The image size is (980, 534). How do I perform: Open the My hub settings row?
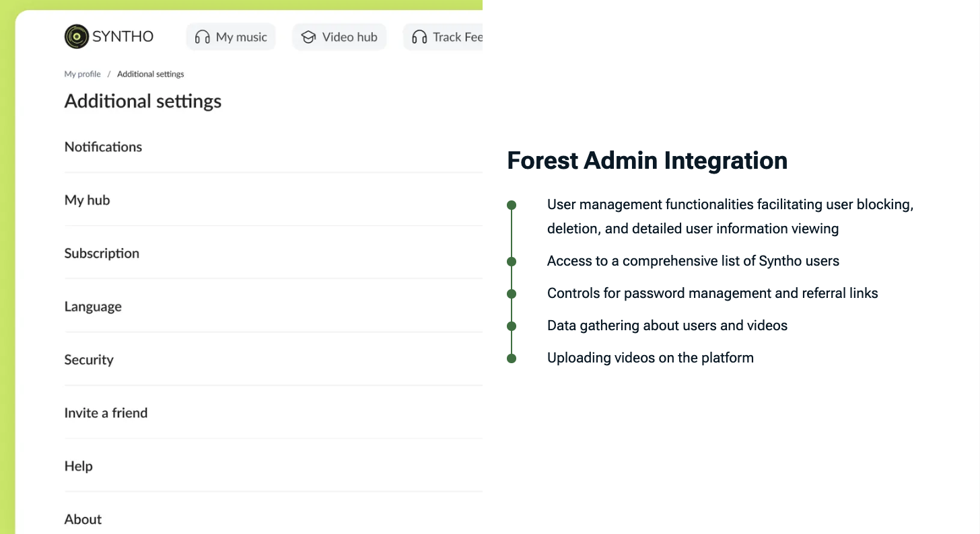87,200
